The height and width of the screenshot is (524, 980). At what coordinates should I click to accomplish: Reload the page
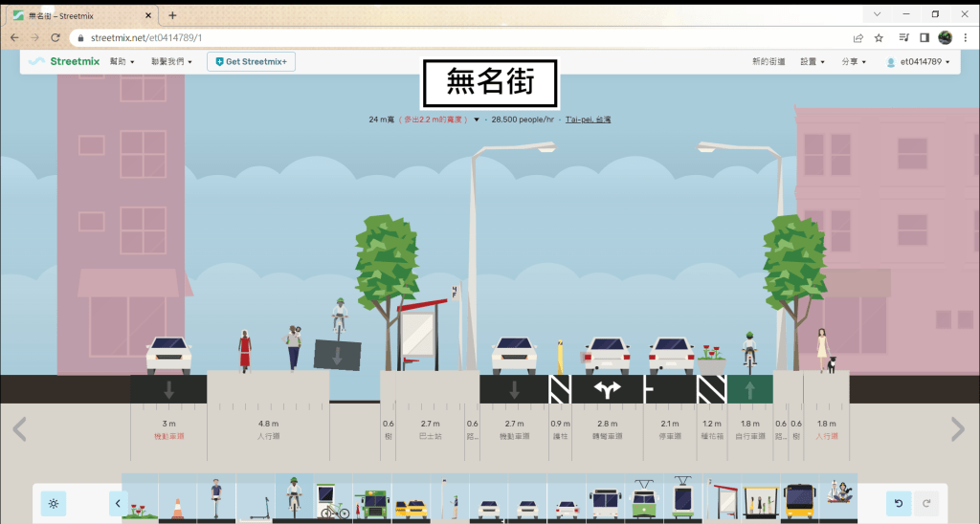pyautogui.click(x=55, y=38)
